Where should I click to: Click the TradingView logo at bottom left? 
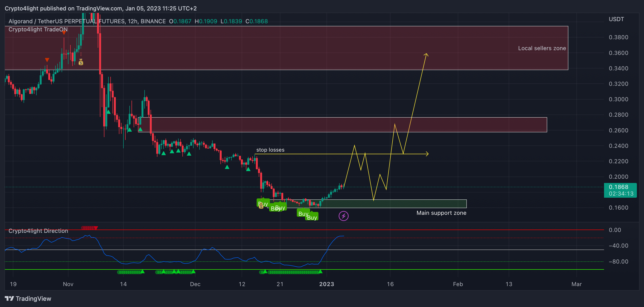pos(28,298)
